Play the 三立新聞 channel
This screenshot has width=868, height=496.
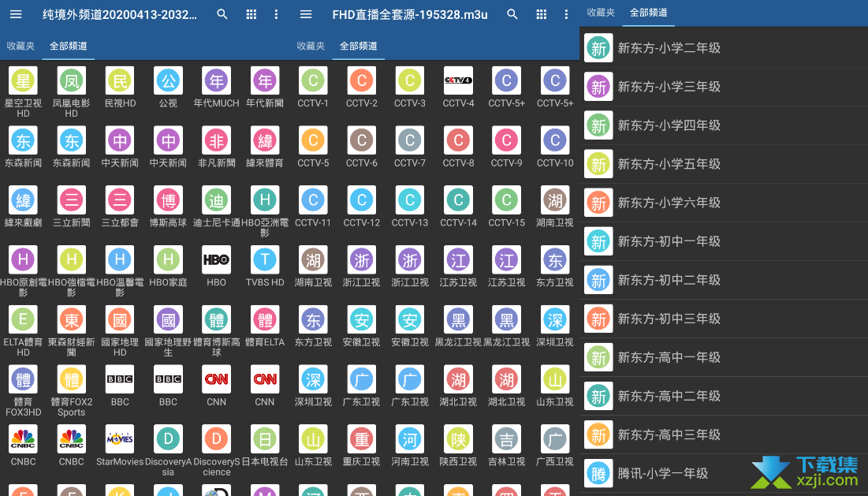pos(72,207)
